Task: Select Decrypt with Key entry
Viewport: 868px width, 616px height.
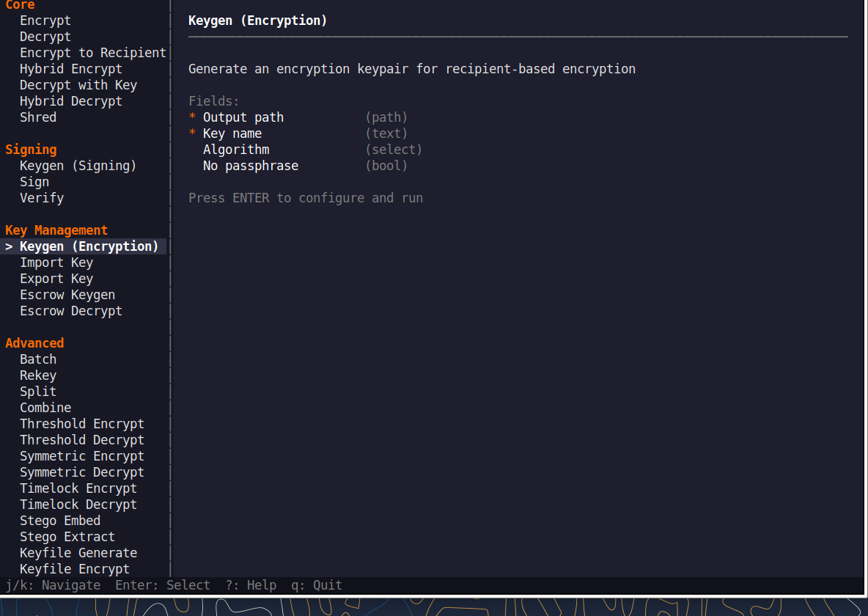Action: pos(78,85)
